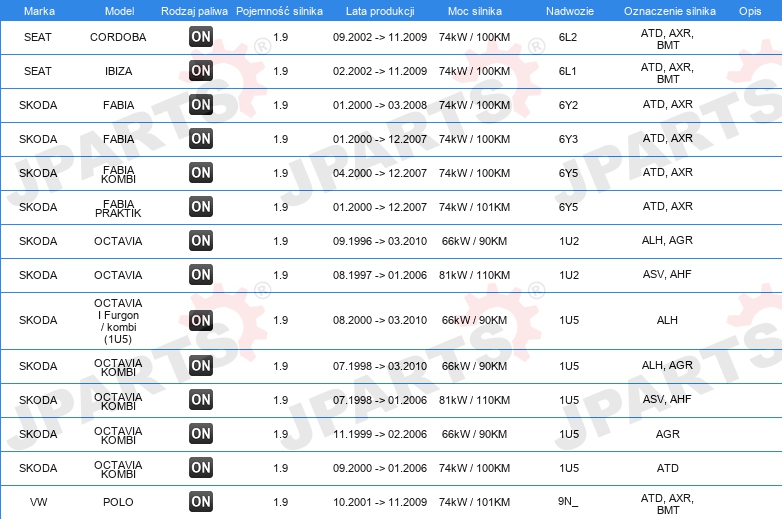
Task: Click the 6L1 body code cell
Action: 568,71
